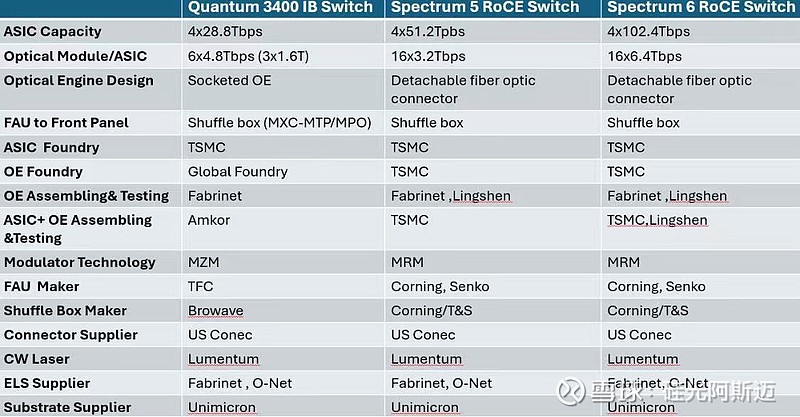This screenshot has height=417, width=800.
Task: Click the 4x28.8Tbps cell
Action: tap(225, 32)
